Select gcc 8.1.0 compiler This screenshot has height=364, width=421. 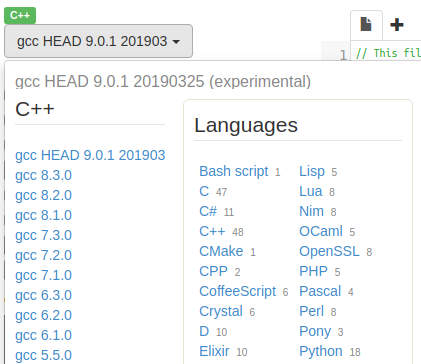click(44, 215)
